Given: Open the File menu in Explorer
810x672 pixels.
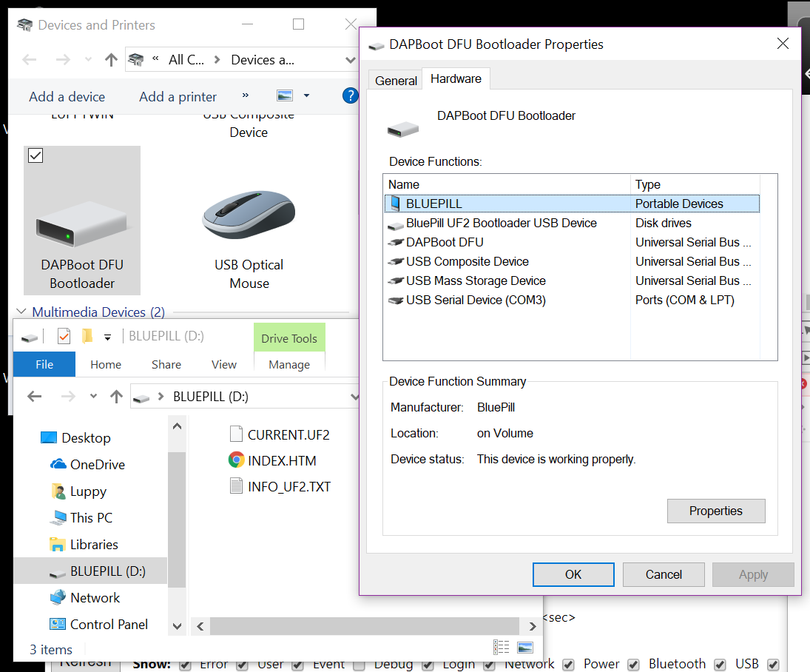Looking at the screenshot, I should pos(44,364).
